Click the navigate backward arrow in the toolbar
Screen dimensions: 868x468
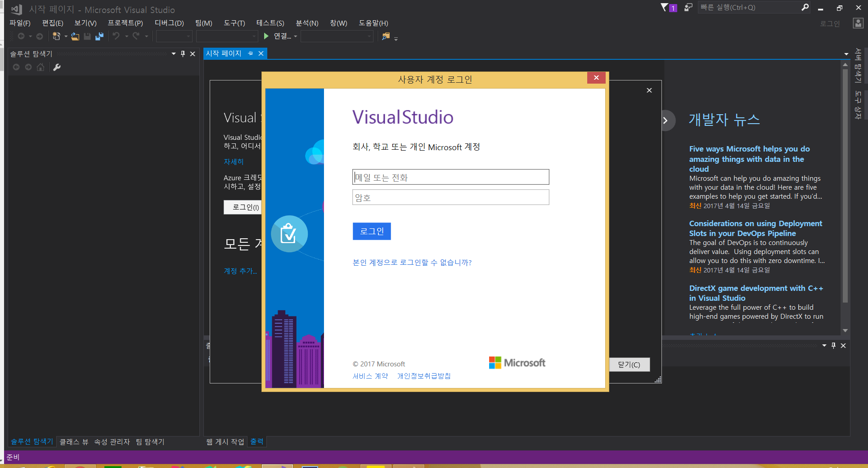pos(21,36)
